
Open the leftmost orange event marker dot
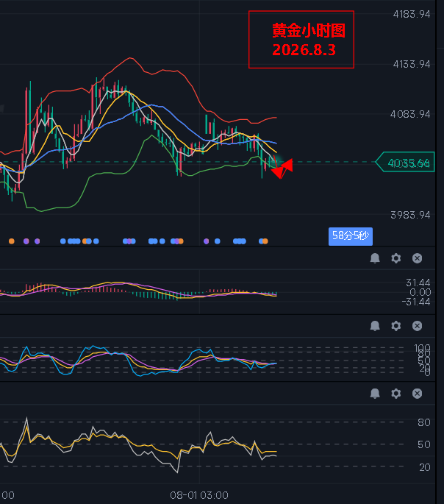[12, 241]
